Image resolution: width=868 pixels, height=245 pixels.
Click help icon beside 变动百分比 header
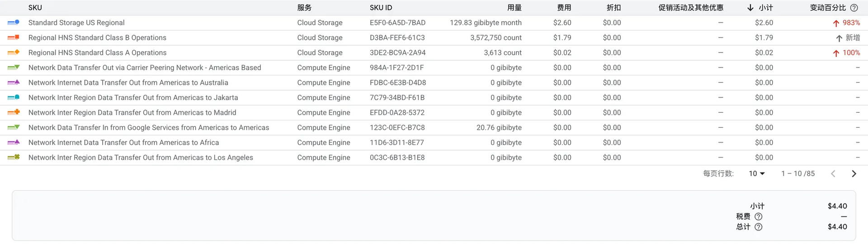click(x=854, y=8)
